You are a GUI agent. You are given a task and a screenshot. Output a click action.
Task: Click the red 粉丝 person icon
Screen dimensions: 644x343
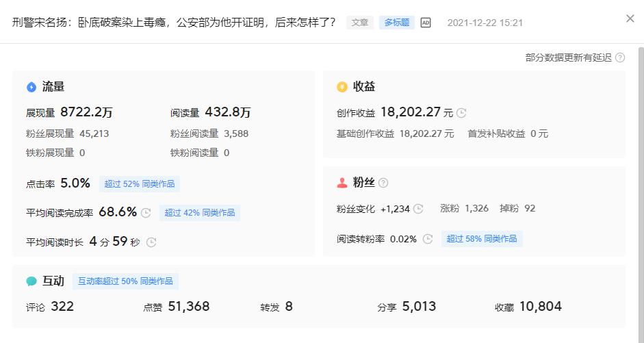click(x=342, y=183)
